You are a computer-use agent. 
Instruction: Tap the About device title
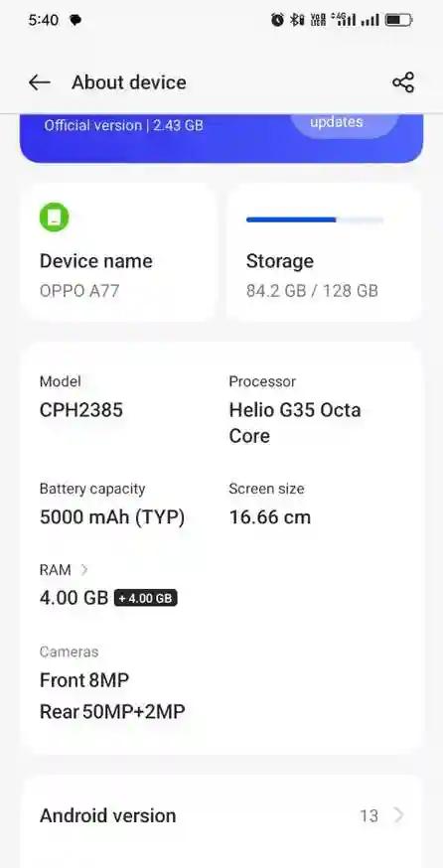(129, 82)
